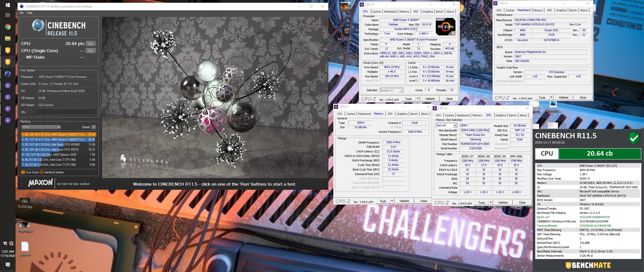The image size is (644, 272).
Task: Open File Explorer from the taskbar
Action: (8, 39)
